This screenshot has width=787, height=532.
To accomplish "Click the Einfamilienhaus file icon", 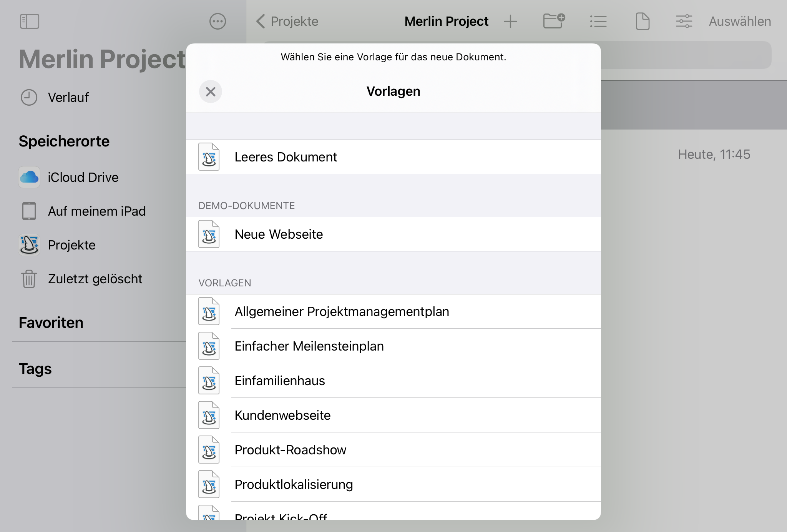I will (209, 381).
